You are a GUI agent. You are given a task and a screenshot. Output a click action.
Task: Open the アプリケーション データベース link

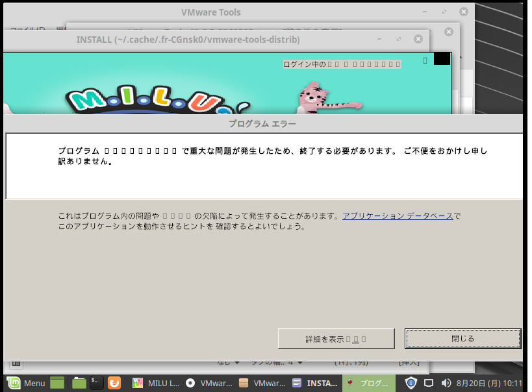coord(398,216)
